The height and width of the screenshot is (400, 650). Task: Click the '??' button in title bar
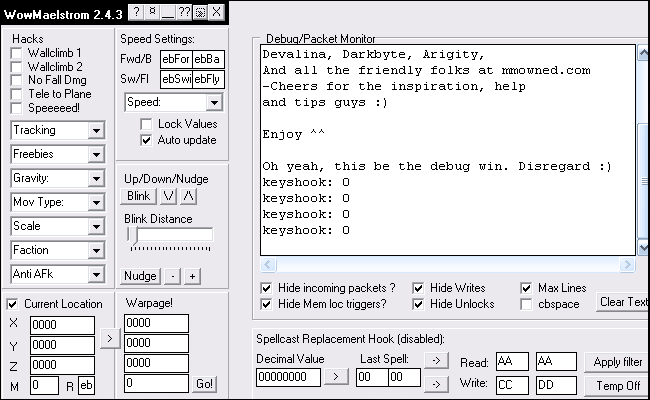[184, 12]
